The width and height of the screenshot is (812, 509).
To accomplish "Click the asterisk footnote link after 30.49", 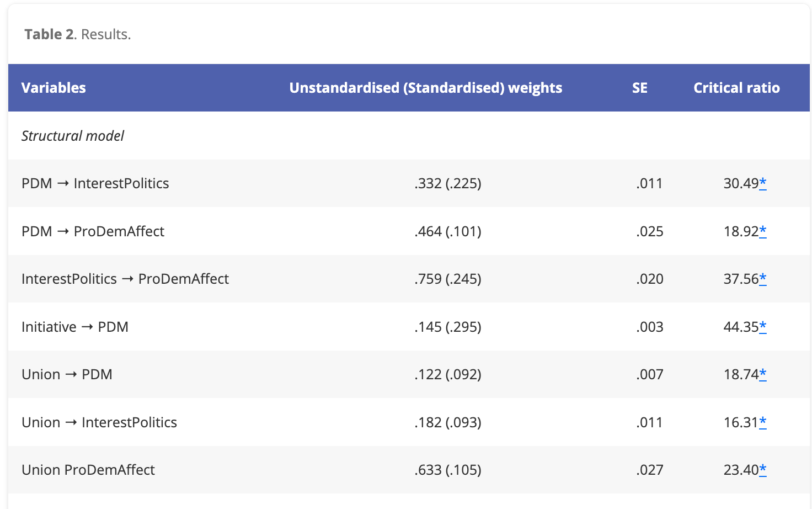I will click(x=762, y=183).
